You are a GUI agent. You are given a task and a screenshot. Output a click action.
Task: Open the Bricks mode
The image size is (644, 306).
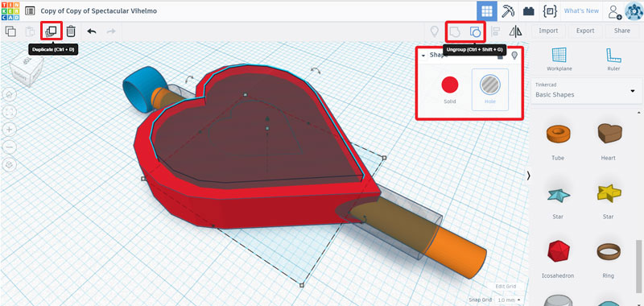pyautogui.click(x=529, y=11)
